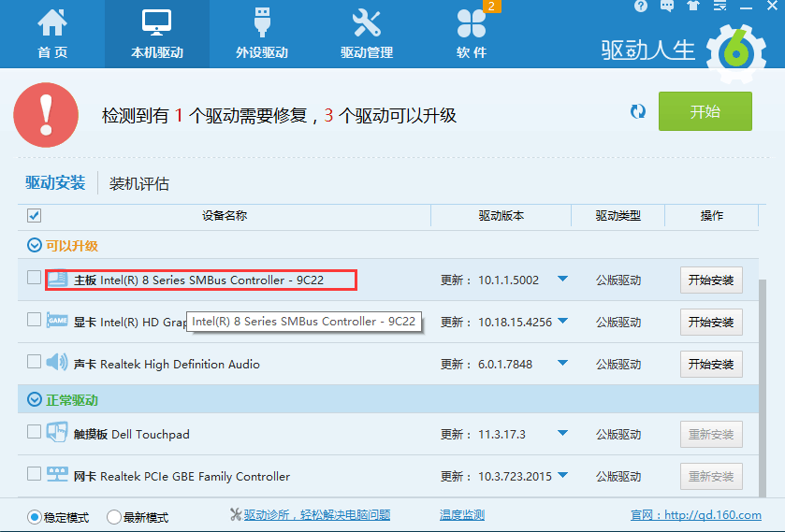Select the 稳定模式 radio button

coord(35,516)
